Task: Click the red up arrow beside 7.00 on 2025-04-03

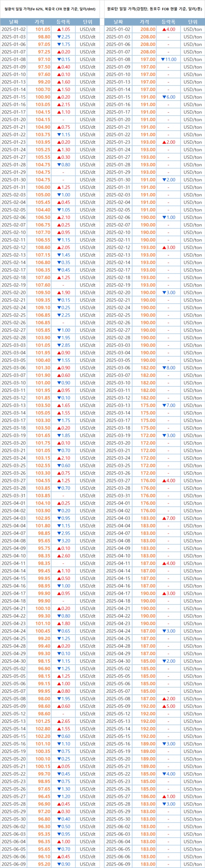Action: click(x=164, y=518)
